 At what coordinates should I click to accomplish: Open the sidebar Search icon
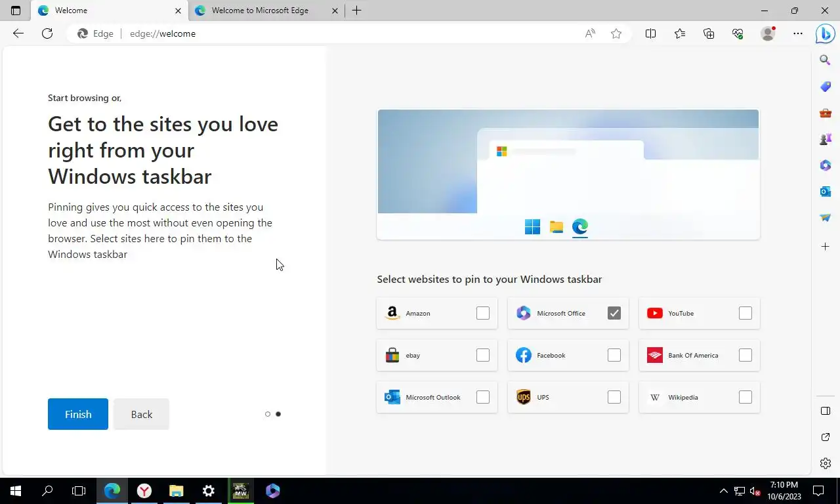pyautogui.click(x=826, y=60)
